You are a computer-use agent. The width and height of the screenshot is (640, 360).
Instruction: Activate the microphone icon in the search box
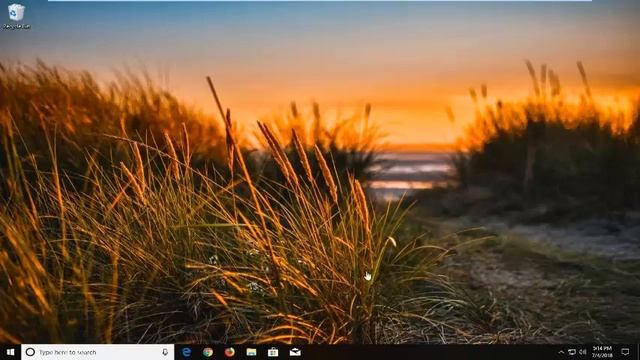[165, 352]
